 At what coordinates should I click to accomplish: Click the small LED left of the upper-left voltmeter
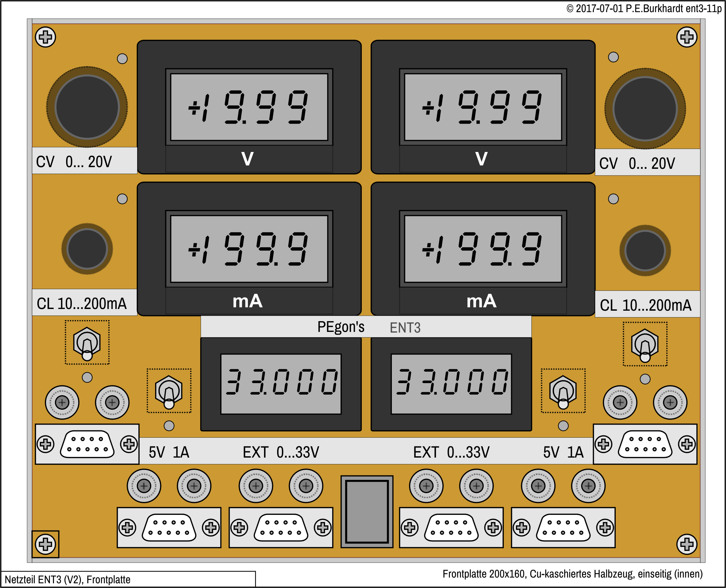(122, 59)
